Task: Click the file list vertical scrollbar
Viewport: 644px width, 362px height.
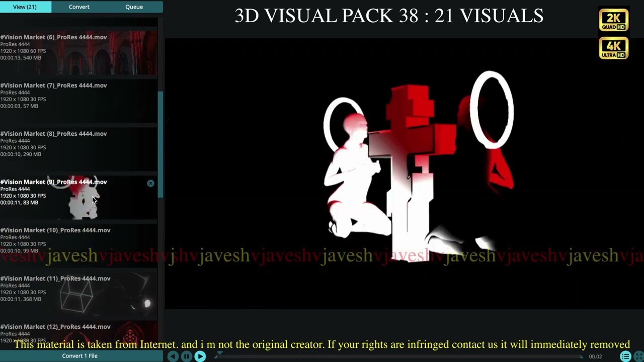Action: pos(160,145)
